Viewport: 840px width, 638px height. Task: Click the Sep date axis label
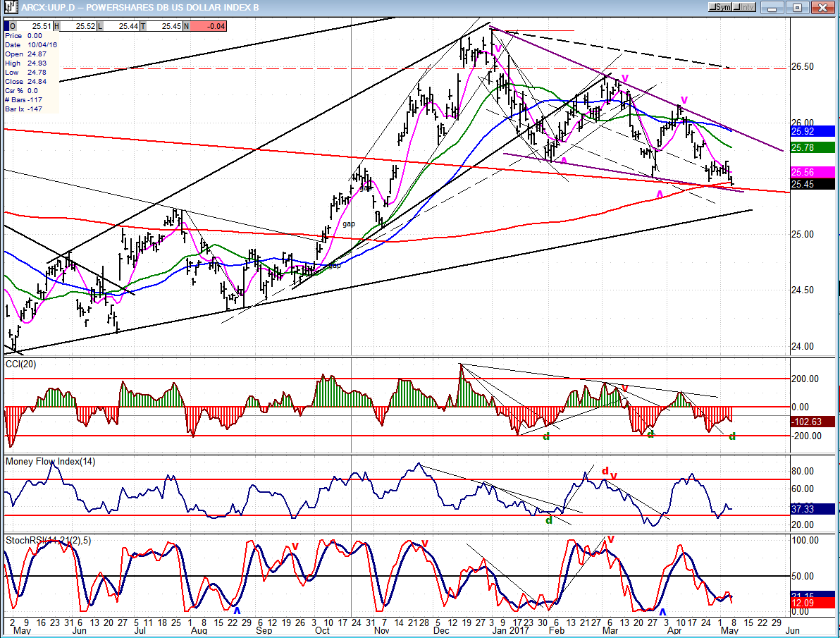[x=264, y=630]
